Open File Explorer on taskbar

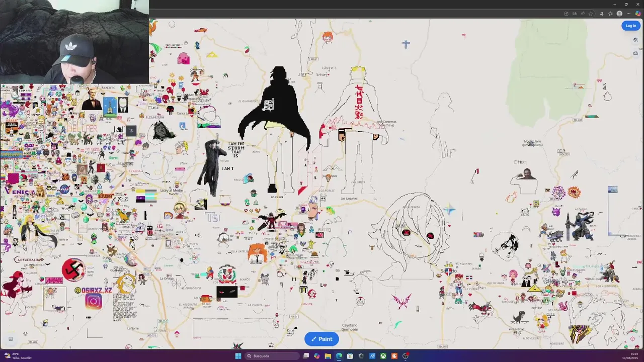328,356
